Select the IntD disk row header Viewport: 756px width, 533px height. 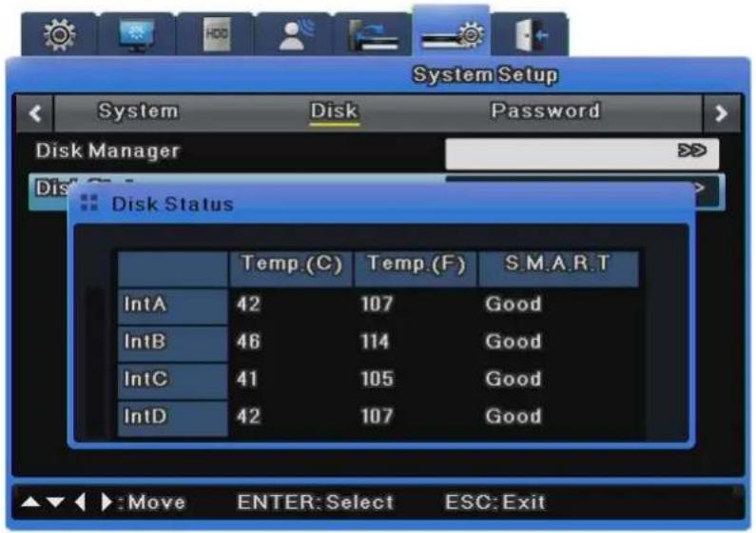tap(173, 418)
